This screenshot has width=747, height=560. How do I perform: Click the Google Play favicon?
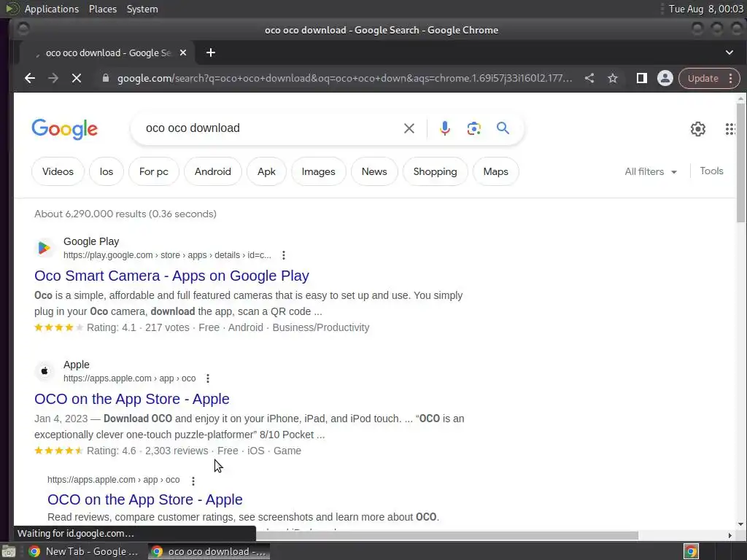(44, 248)
